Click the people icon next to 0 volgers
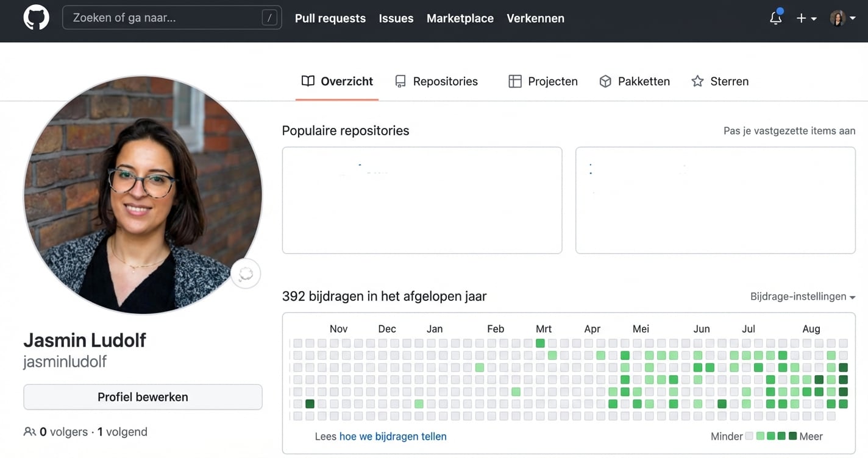 pos(30,431)
